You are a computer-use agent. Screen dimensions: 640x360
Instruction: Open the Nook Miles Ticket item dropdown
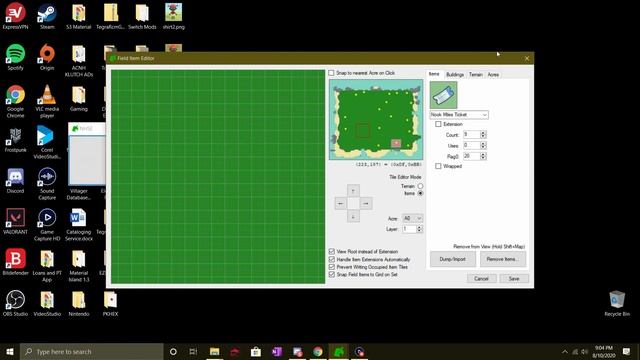459,115
